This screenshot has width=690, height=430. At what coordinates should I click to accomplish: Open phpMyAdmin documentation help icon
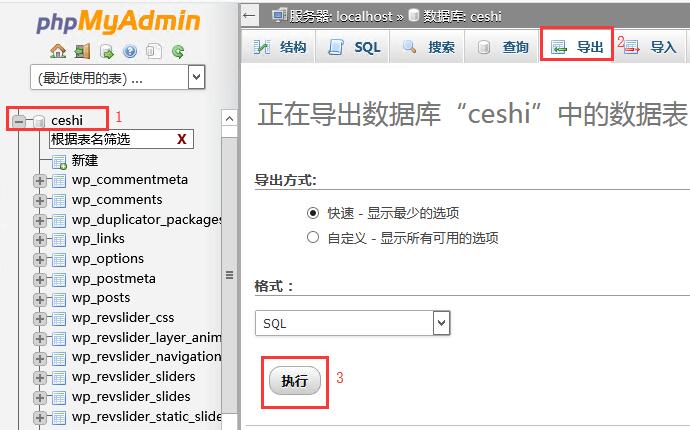click(129, 51)
